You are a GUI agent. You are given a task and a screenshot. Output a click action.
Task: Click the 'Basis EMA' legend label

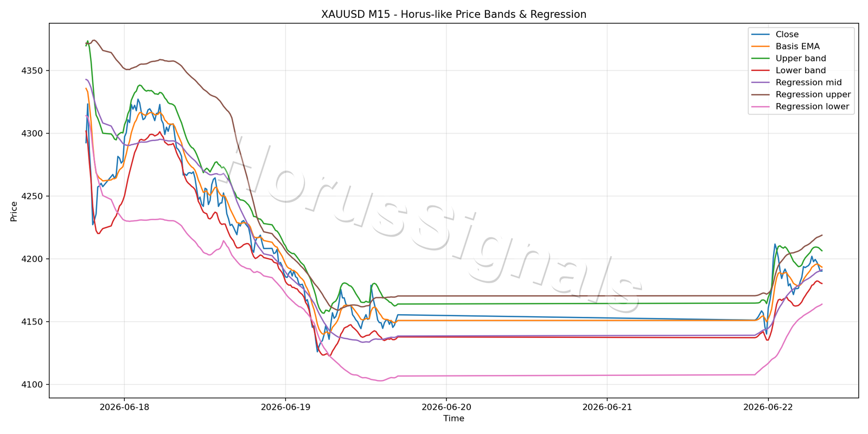797,47
